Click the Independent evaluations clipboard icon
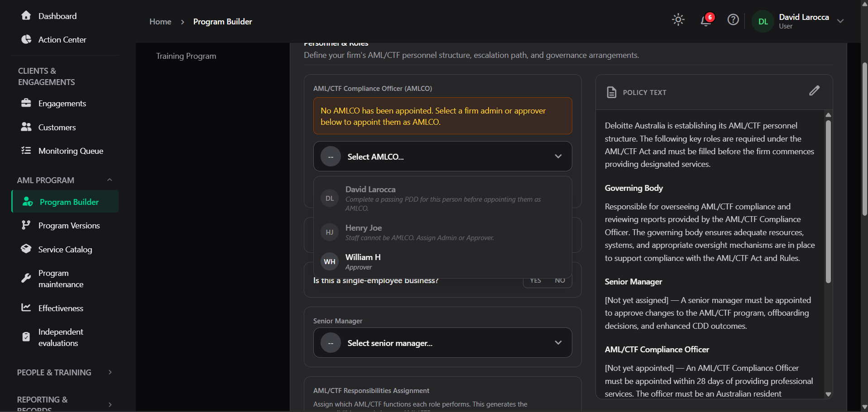Viewport: 868px width, 412px height. 26,337
